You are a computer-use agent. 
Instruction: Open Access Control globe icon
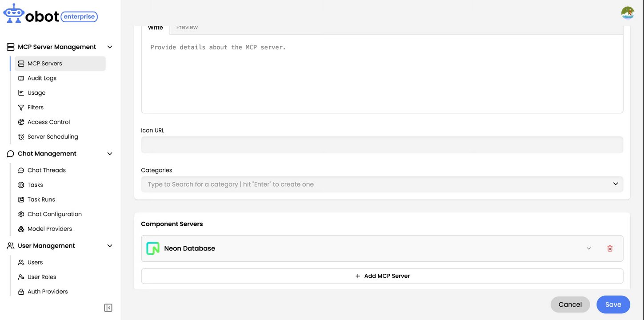pos(21,122)
